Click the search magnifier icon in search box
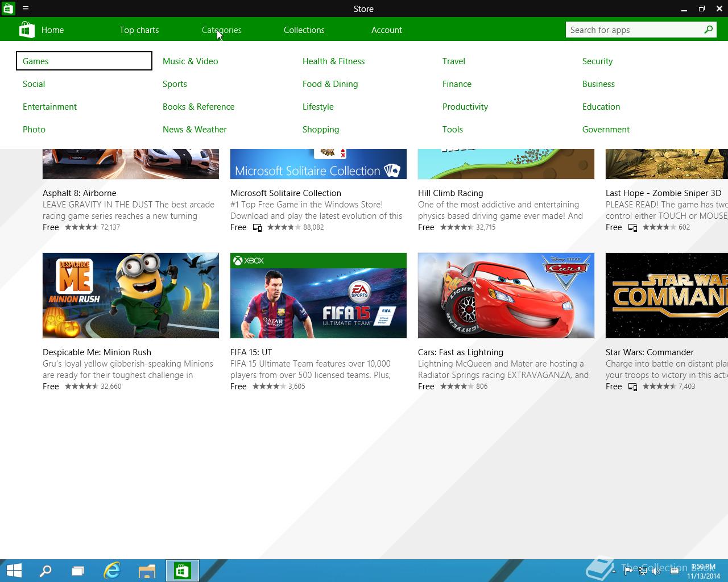The image size is (728, 582). pyautogui.click(x=708, y=30)
